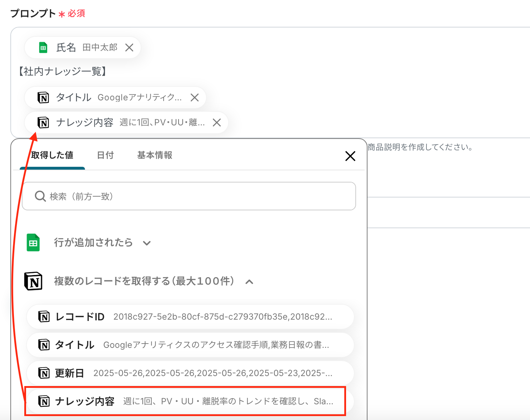Viewport: 530px width, 420px height.
Task: Insert the タイトル value from list
Action: (x=190, y=345)
